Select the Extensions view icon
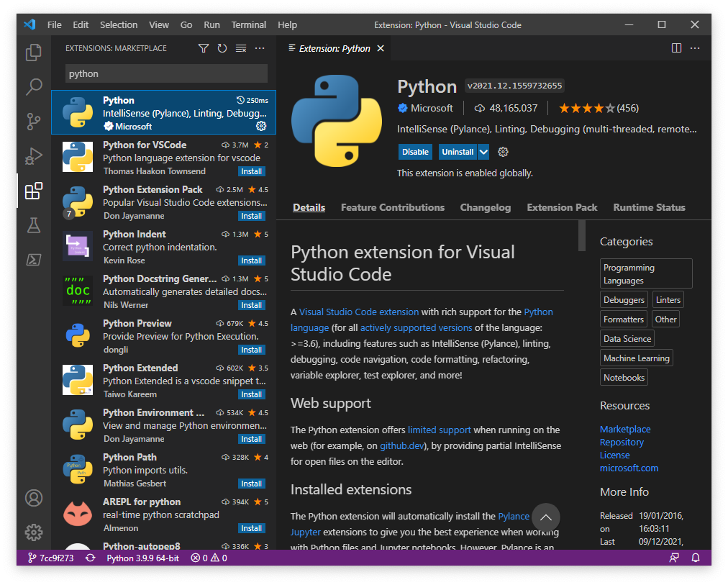This screenshot has height=585, width=728. pos(33,191)
